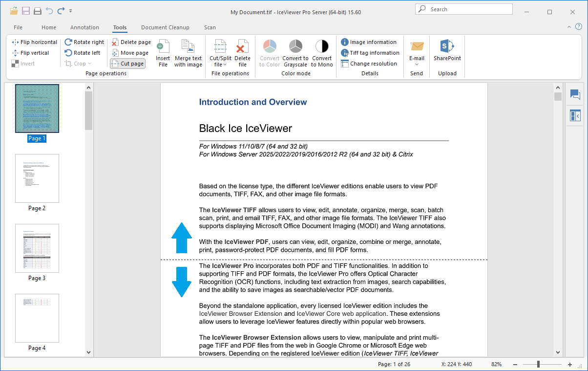The height and width of the screenshot is (371, 588).
Task: Click the IceViewer Browser Extension link text
Action: tap(241, 314)
